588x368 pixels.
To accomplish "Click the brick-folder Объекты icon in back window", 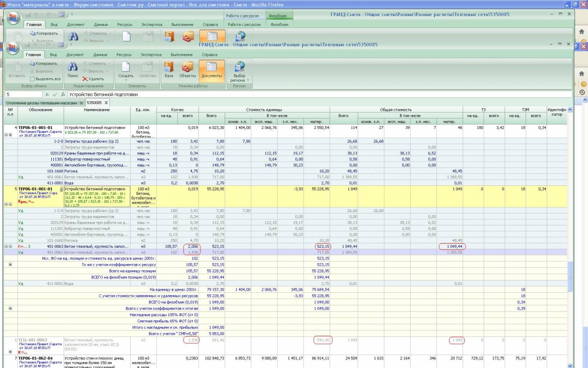I will pos(188,37).
